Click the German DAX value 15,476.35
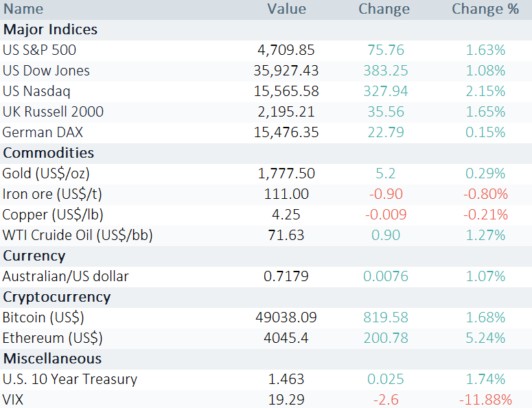 tap(286, 132)
